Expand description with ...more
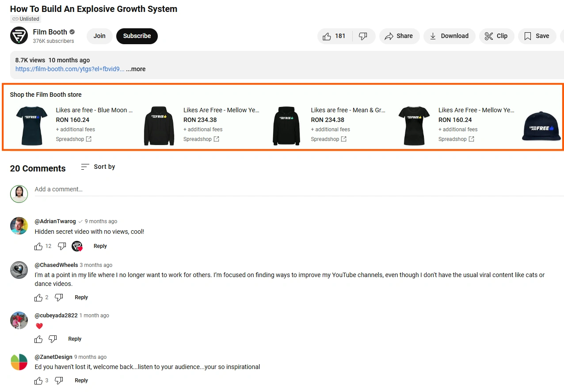This screenshot has width=564, height=392. coord(136,69)
